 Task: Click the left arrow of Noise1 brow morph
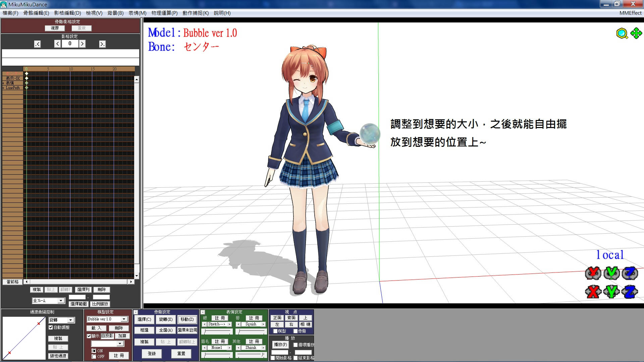point(205,348)
